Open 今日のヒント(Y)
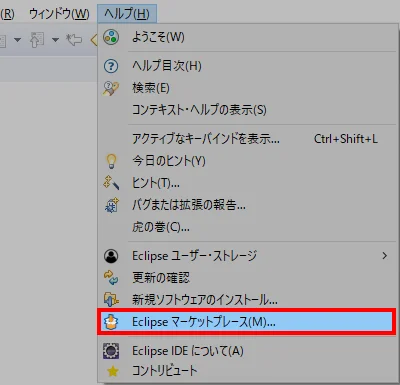 pyautogui.click(x=247, y=161)
